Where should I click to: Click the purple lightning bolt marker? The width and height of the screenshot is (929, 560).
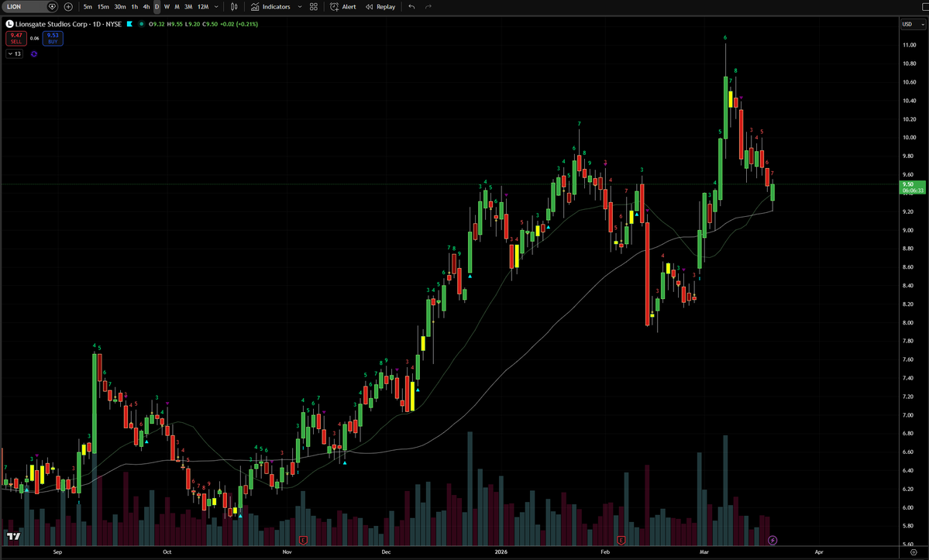772,540
